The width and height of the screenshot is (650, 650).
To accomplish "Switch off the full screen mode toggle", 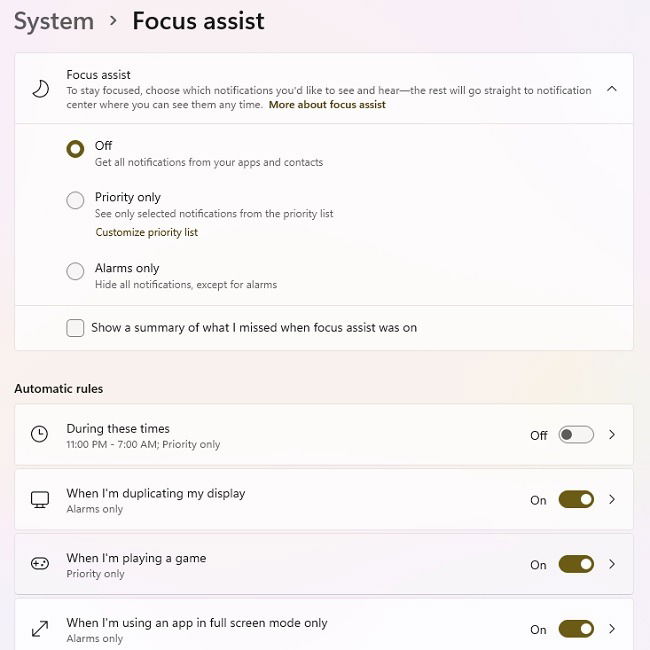I will tap(576, 629).
